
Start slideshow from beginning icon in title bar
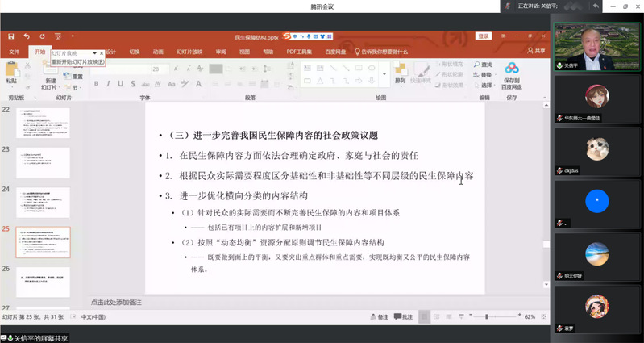pyautogui.click(x=57, y=36)
